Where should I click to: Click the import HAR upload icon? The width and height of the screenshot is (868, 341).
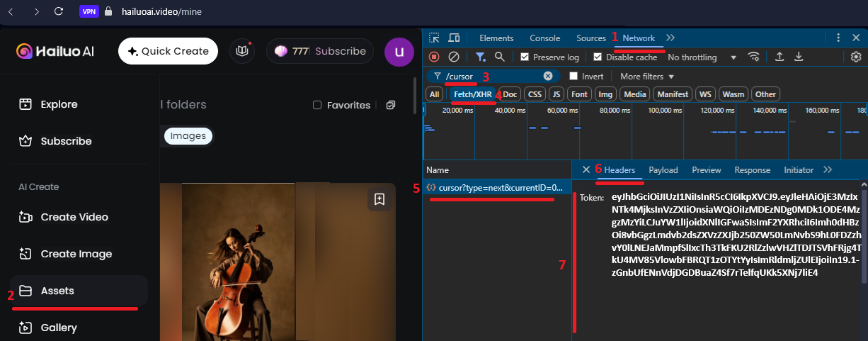[780, 57]
